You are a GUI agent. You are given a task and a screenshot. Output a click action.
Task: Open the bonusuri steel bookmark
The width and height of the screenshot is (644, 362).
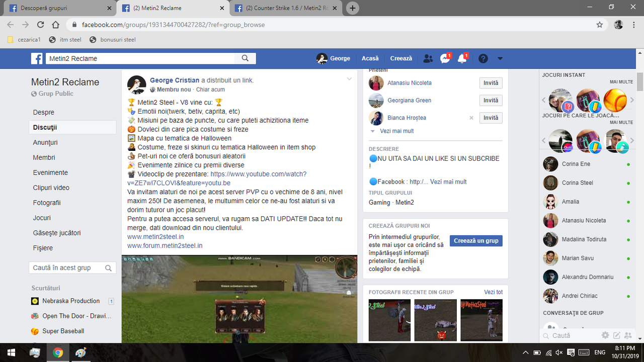pyautogui.click(x=113, y=40)
